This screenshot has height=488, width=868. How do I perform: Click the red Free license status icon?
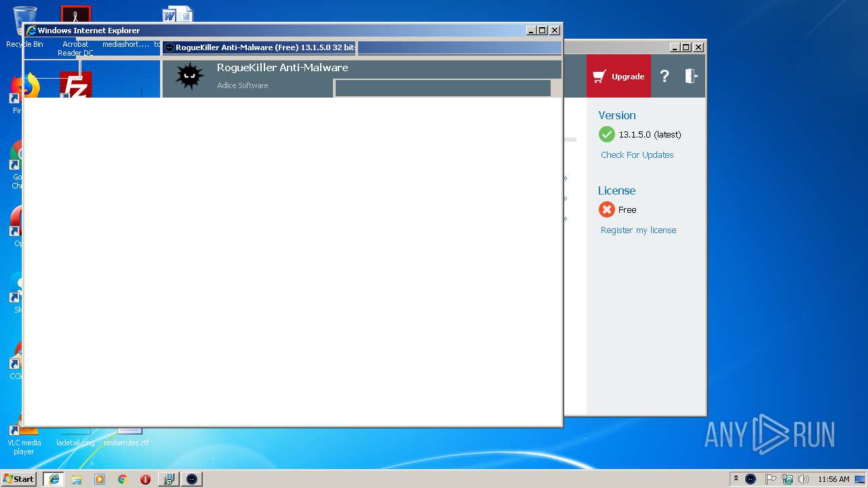tap(606, 209)
